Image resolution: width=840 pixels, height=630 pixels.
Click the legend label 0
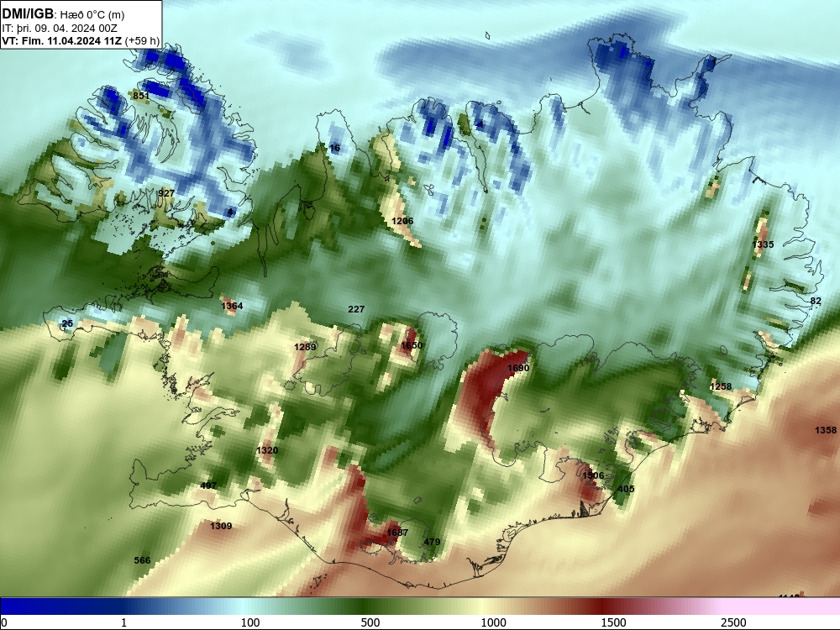(x=4, y=622)
